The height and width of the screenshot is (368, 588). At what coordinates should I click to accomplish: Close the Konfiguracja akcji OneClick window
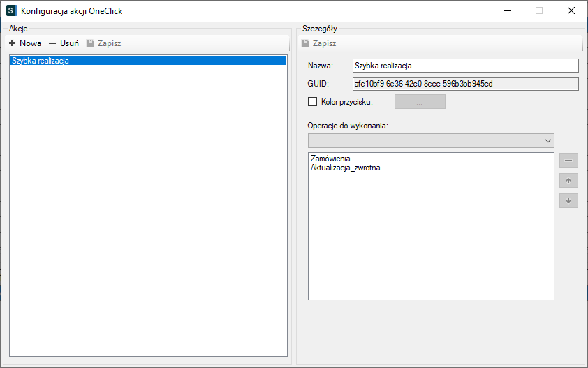(x=571, y=11)
